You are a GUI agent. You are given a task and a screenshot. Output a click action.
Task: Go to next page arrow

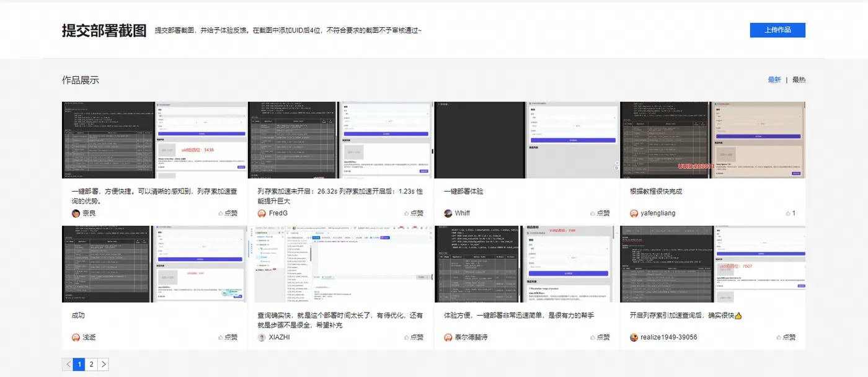tap(103, 365)
